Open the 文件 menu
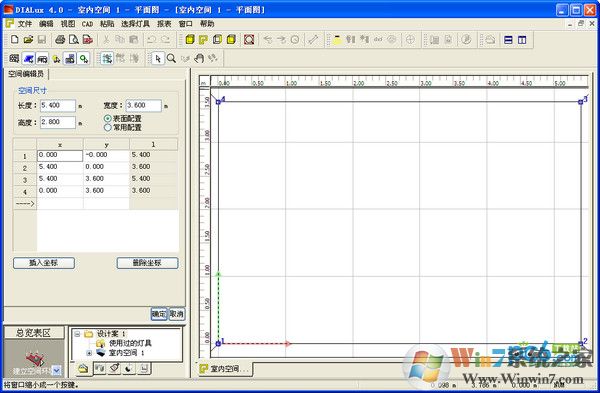This screenshot has width=600, height=393. click(24, 24)
